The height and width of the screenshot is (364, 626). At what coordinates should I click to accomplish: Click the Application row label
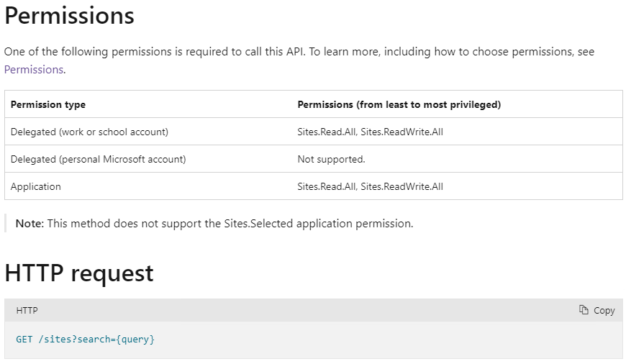tap(36, 186)
